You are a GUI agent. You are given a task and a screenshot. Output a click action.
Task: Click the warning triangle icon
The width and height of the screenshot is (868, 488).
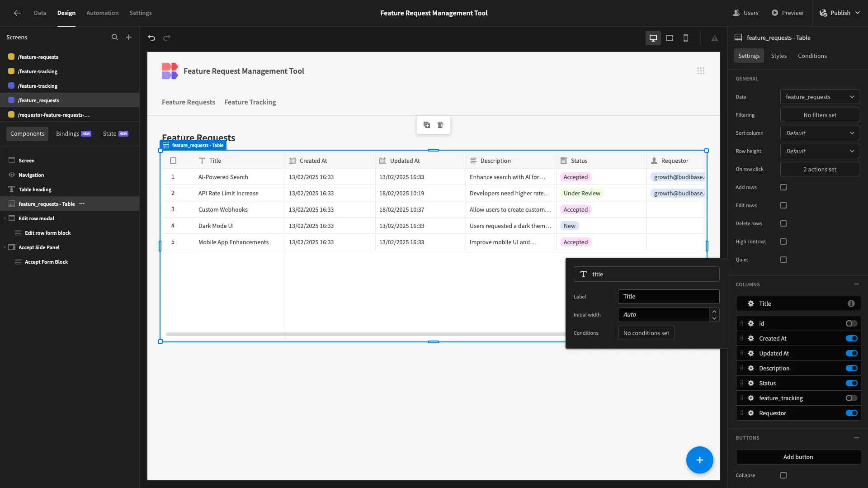coord(715,38)
